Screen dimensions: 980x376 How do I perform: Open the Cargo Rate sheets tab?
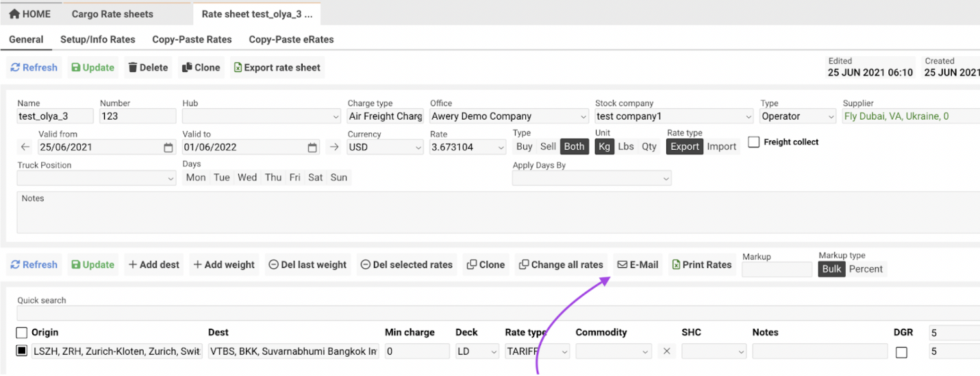pyautogui.click(x=112, y=14)
